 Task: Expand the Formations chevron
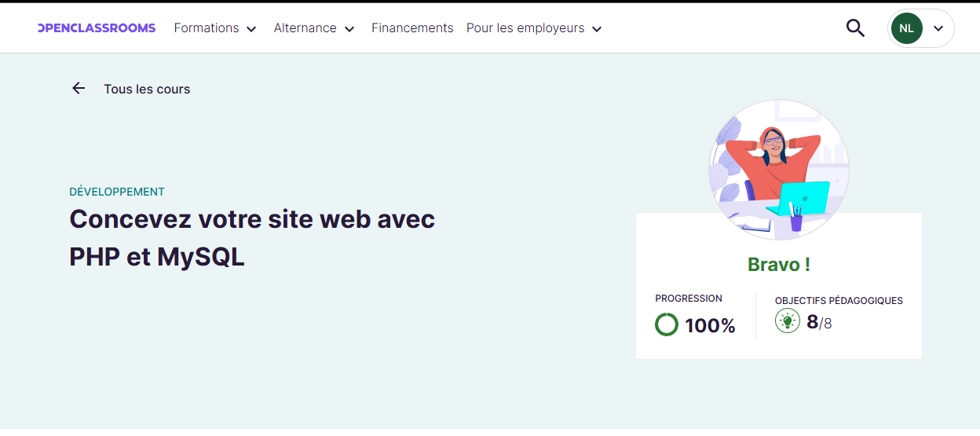(x=251, y=29)
